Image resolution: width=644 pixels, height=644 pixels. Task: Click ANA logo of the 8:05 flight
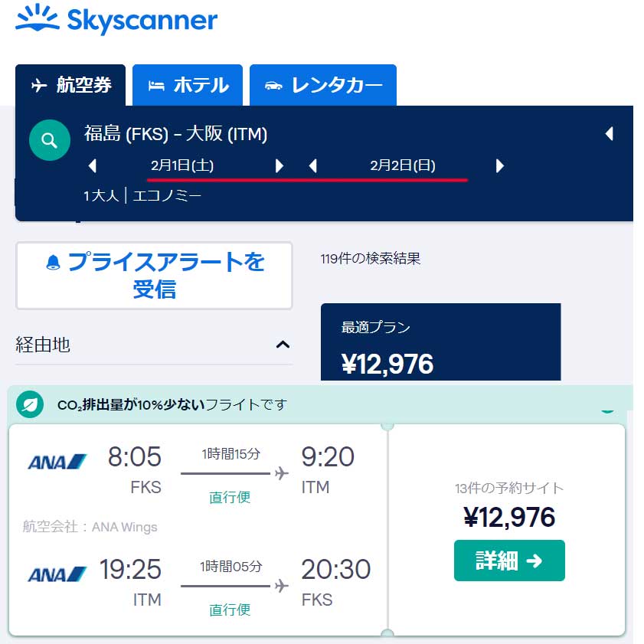click(x=57, y=462)
